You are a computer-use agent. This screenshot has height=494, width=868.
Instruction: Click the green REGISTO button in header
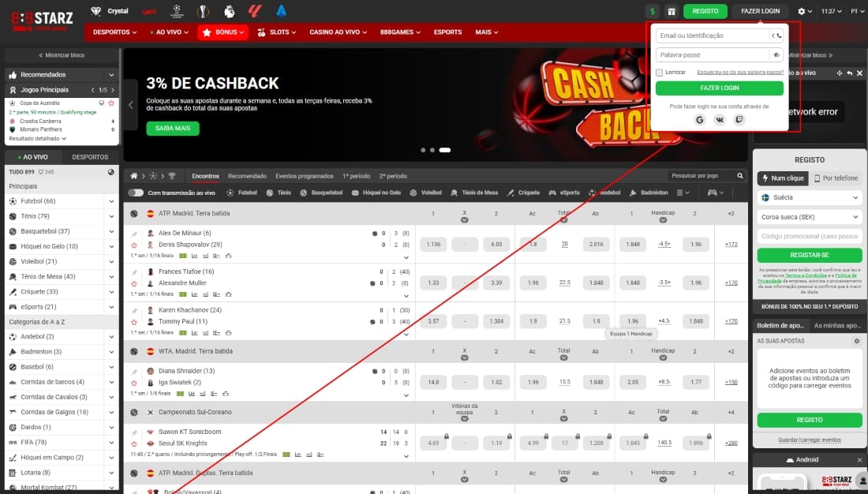click(x=705, y=11)
